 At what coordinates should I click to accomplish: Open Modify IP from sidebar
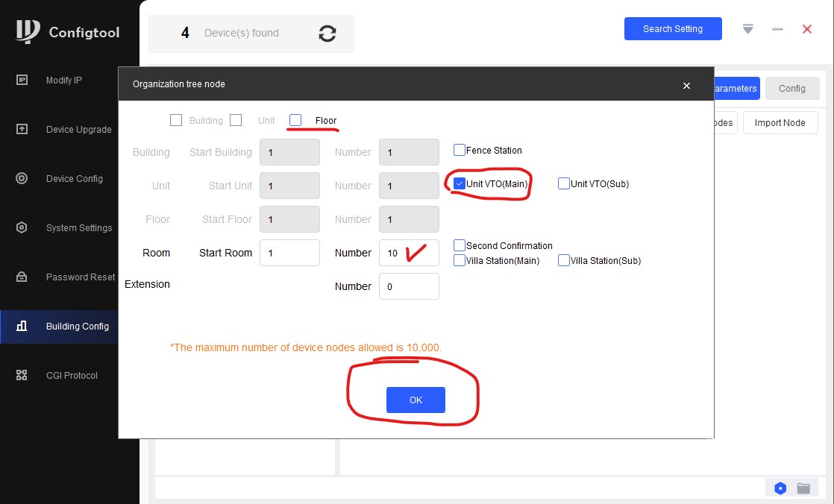63,81
